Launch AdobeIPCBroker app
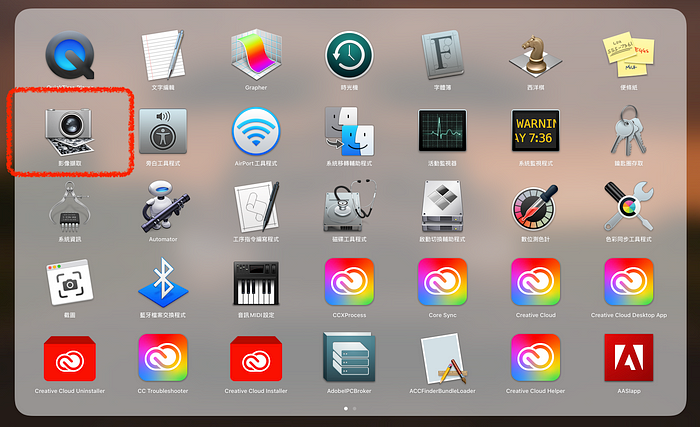Screen dimensions: 700x427 (x=349, y=356)
